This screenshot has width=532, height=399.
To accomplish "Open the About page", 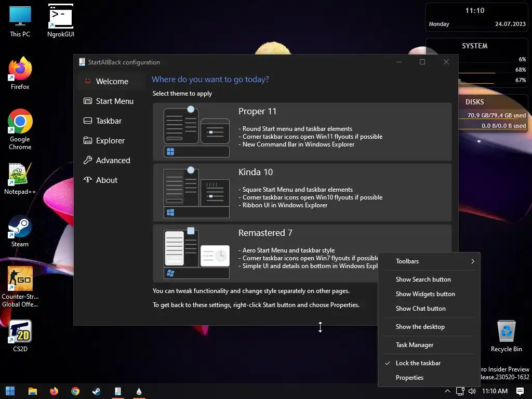I will tap(107, 180).
